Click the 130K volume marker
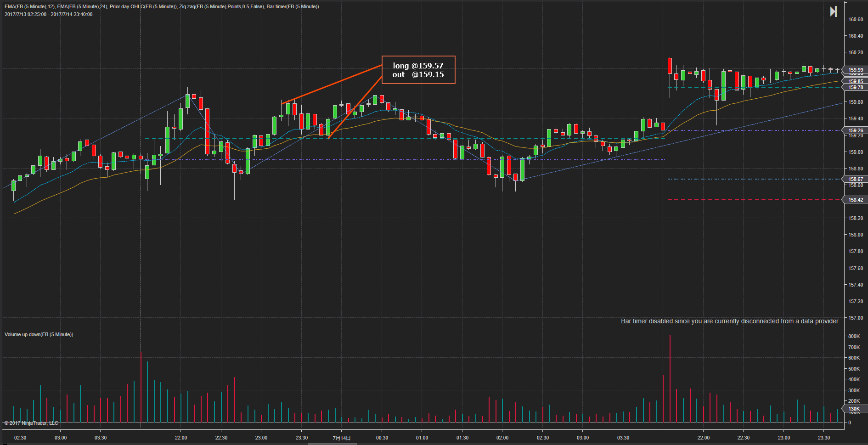868x445 pixels. click(x=854, y=409)
